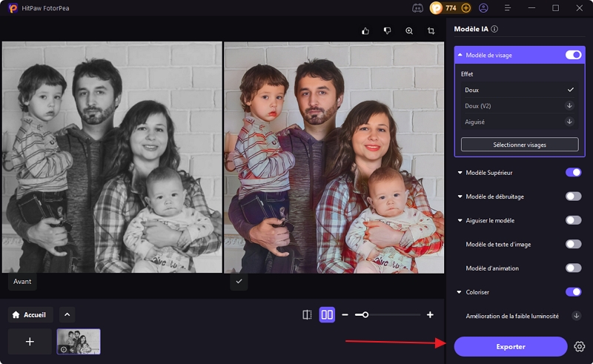
Task: Switch to side-by-side comparison view
Action: 327,315
